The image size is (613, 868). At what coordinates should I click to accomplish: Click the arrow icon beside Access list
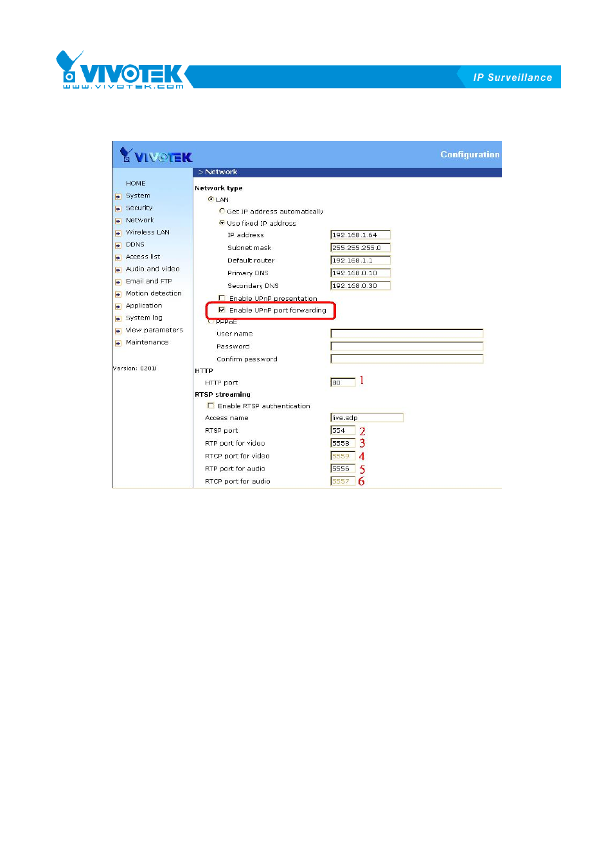pos(118,258)
